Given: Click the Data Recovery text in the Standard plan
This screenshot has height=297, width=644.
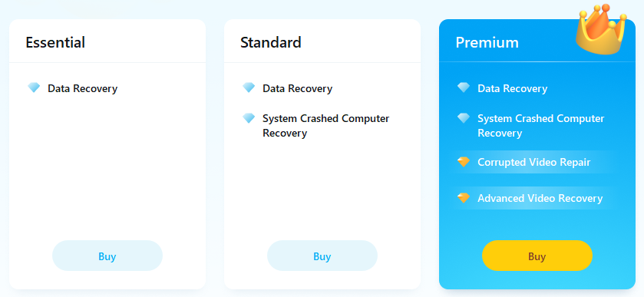Looking at the screenshot, I should [x=297, y=88].
